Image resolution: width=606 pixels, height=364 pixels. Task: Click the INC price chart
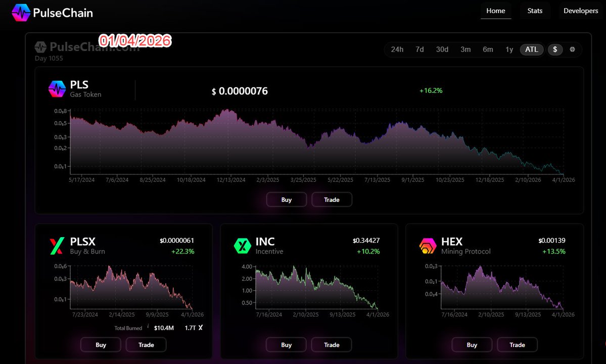[x=316, y=287]
